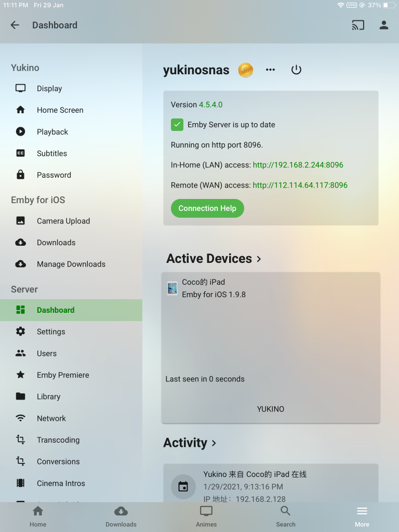The image size is (399, 532).
Task: Switch to the Search tab
Action: pyautogui.click(x=286, y=517)
